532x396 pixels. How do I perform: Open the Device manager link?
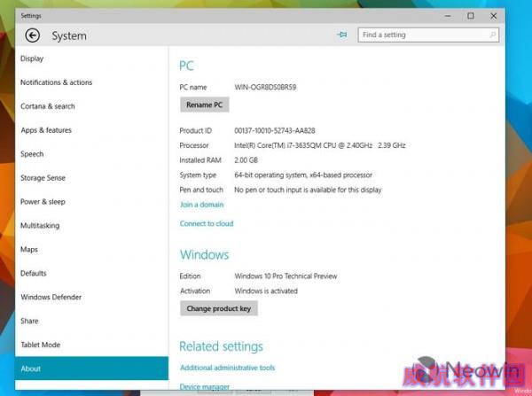point(205,386)
